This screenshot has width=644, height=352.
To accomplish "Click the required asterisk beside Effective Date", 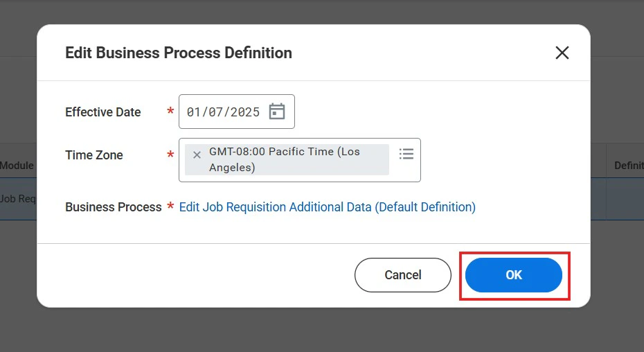I will coord(170,112).
